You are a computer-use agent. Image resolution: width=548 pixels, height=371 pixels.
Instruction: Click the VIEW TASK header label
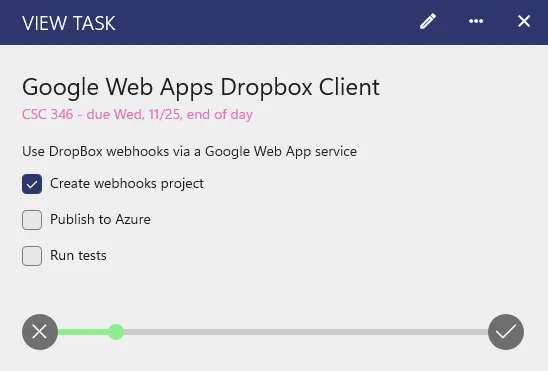68,23
